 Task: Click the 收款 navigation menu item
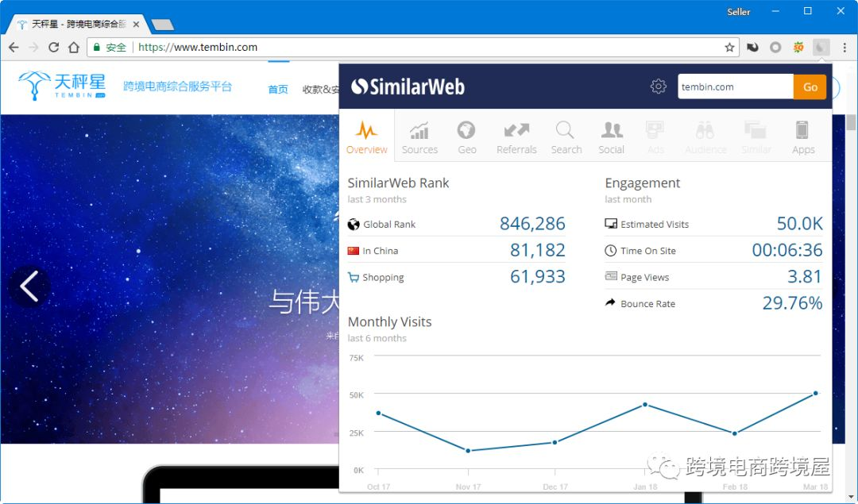pos(321,89)
